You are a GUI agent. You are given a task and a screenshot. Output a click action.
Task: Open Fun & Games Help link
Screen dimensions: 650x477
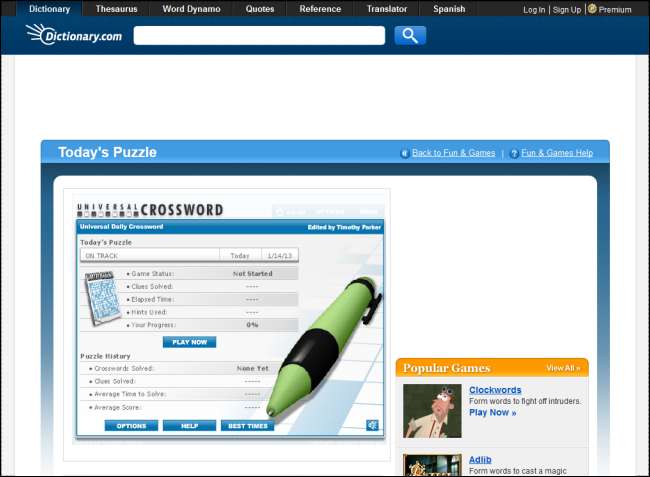557,153
